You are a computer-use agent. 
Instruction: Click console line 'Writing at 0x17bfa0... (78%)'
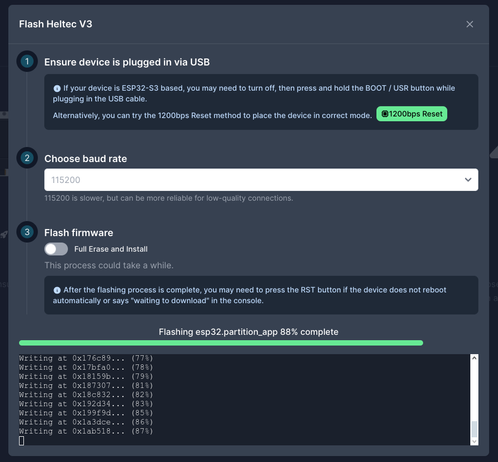click(x=86, y=367)
